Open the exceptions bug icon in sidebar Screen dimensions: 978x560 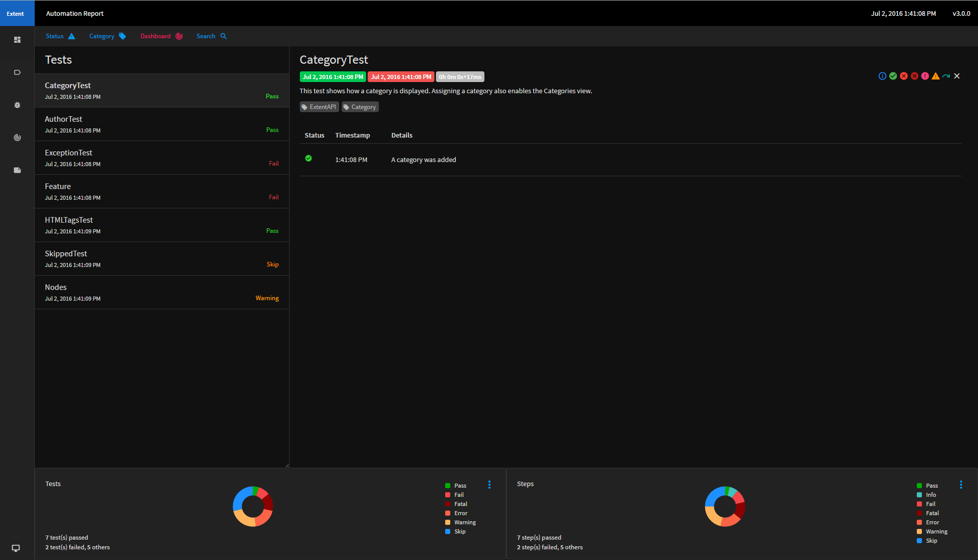point(17,105)
